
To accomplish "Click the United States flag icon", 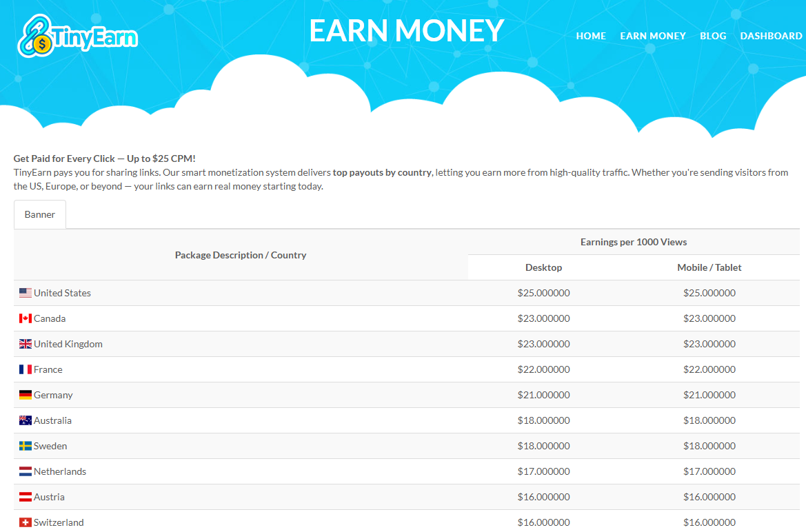I will pyautogui.click(x=26, y=293).
